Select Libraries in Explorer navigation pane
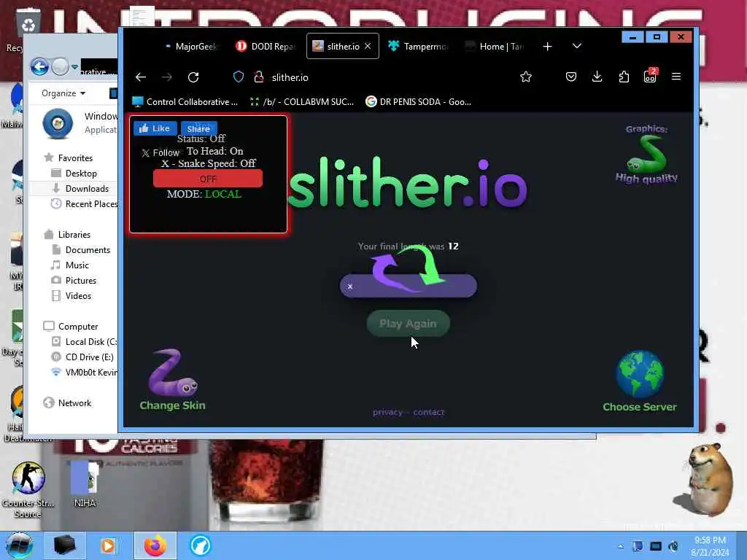Image resolution: width=747 pixels, height=560 pixels. pyautogui.click(x=66, y=235)
